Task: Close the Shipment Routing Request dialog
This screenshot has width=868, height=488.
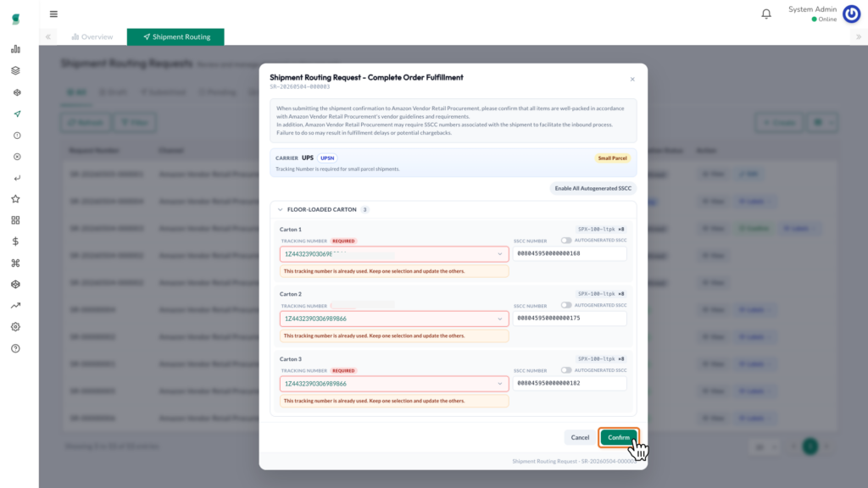Action: [x=632, y=79]
